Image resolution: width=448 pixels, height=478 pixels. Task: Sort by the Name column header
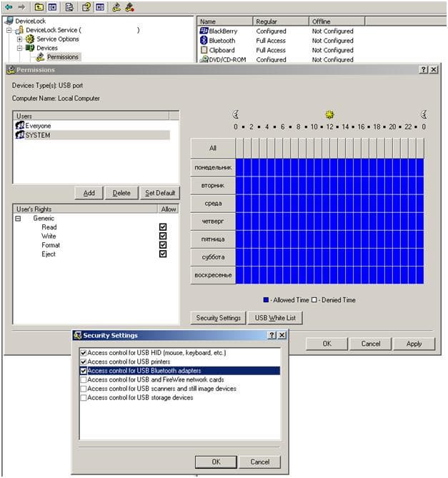[225, 21]
